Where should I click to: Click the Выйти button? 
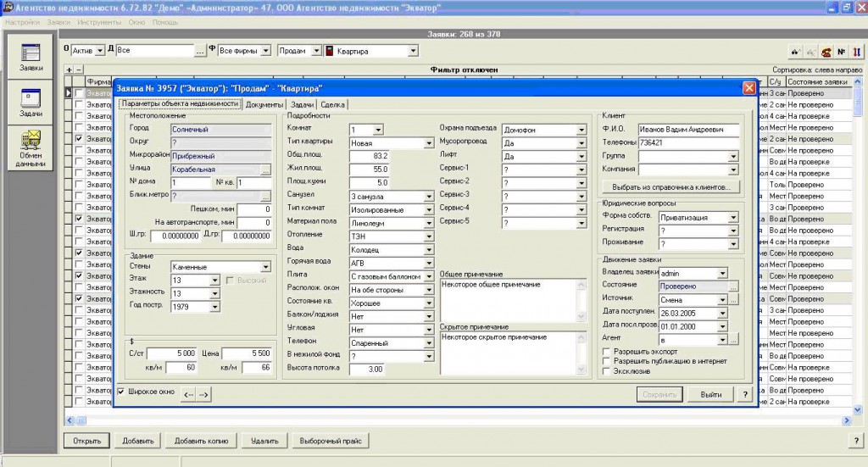711,394
